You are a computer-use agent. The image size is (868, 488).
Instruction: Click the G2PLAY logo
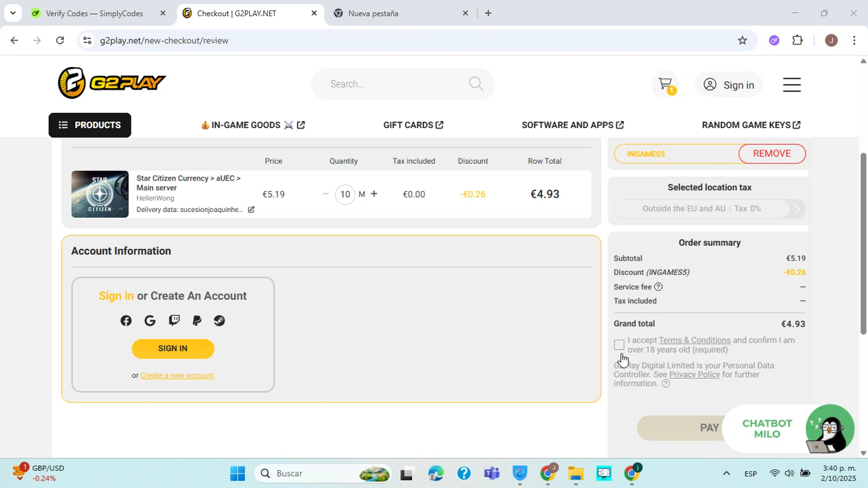[112, 83]
